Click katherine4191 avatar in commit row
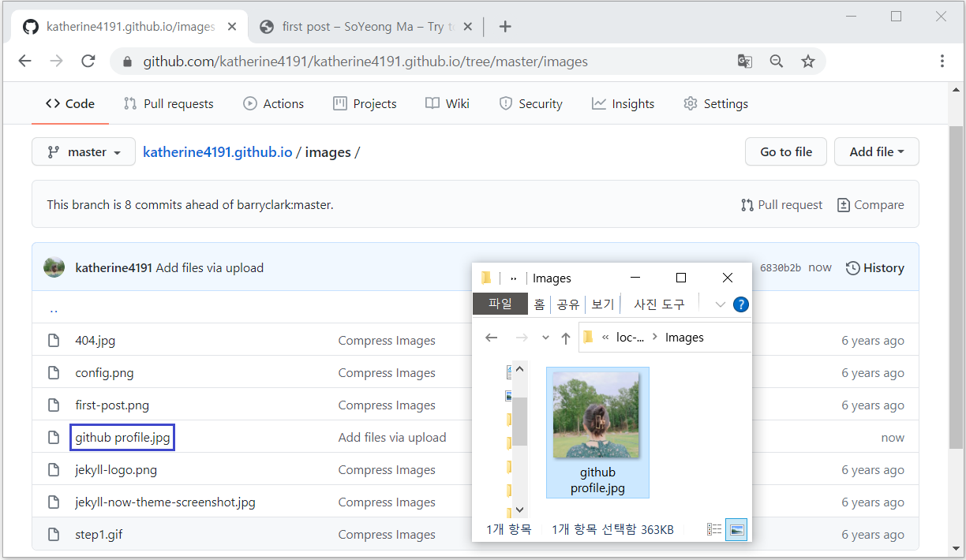 pyautogui.click(x=54, y=267)
